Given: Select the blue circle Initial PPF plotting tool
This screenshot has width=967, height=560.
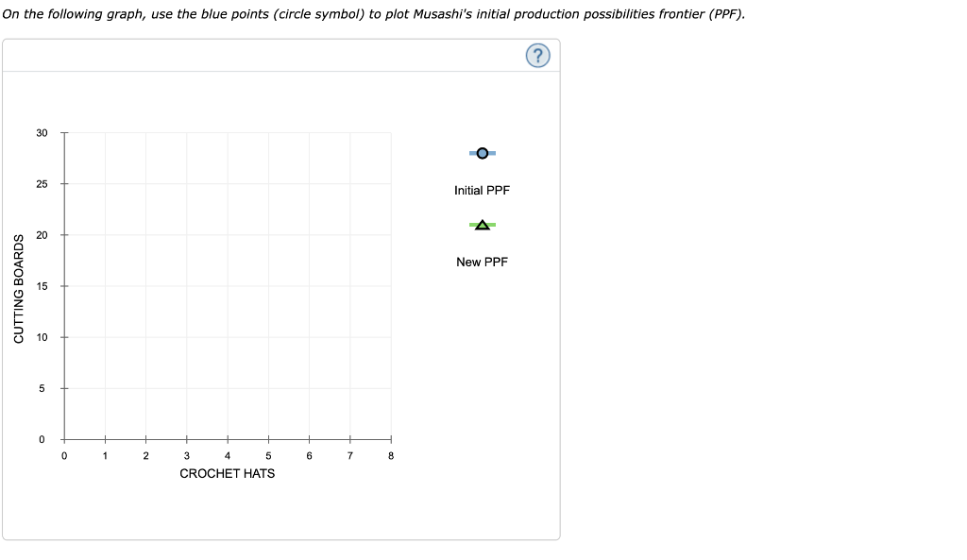Looking at the screenshot, I should [x=482, y=152].
